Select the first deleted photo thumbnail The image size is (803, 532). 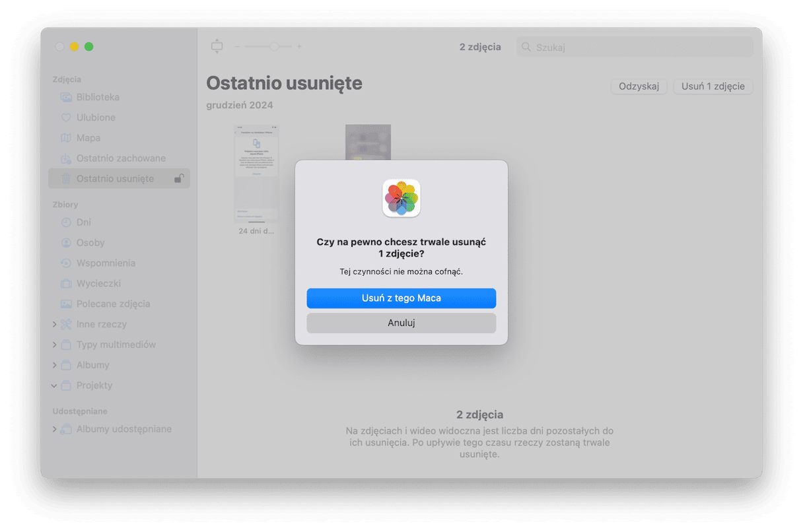tap(256, 174)
